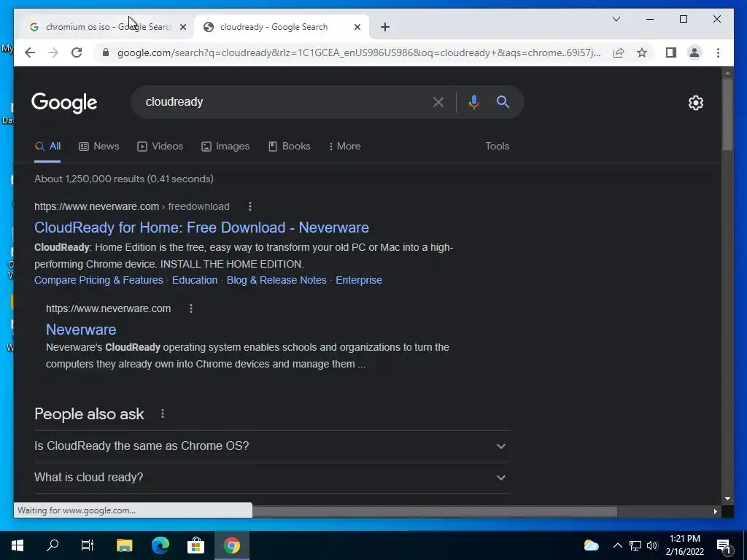Open the Blog & Release Notes link
This screenshot has height=560, width=747.
pos(276,280)
